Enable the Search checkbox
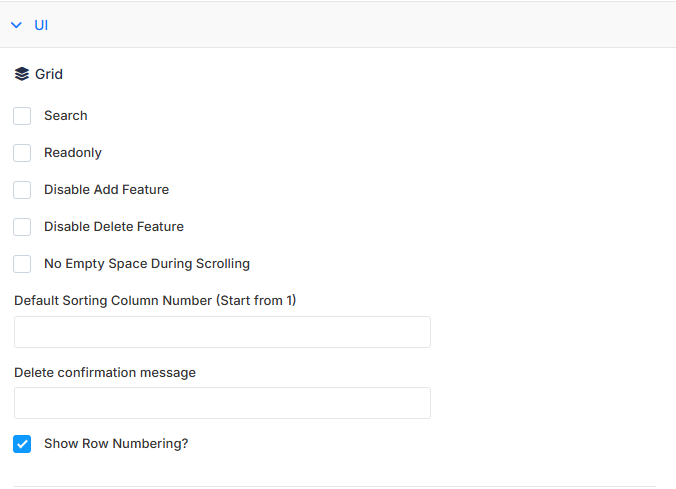This screenshot has height=489, width=676. tap(22, 116)
